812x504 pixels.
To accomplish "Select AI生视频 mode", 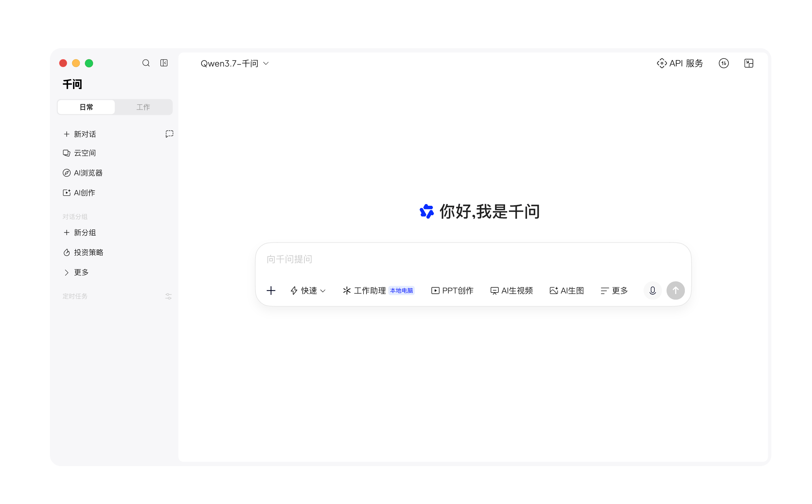I will click(511, 291).
